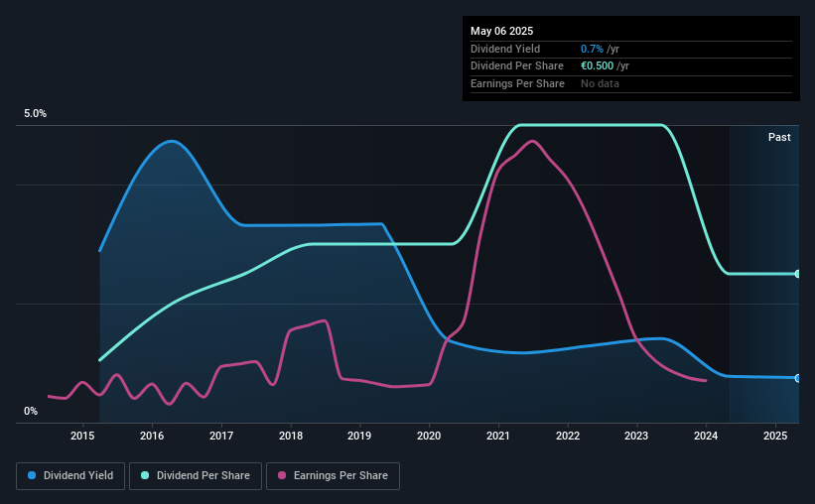Select the Dividend Yield endpoint marker
The width and height of the screenshot is (815, 504).
798,378
